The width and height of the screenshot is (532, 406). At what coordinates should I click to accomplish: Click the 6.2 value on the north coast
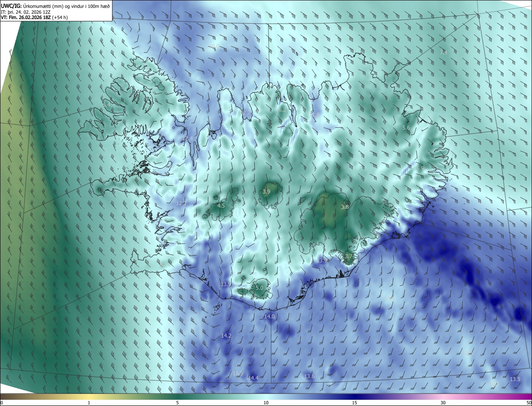click(x=283, y=110)
